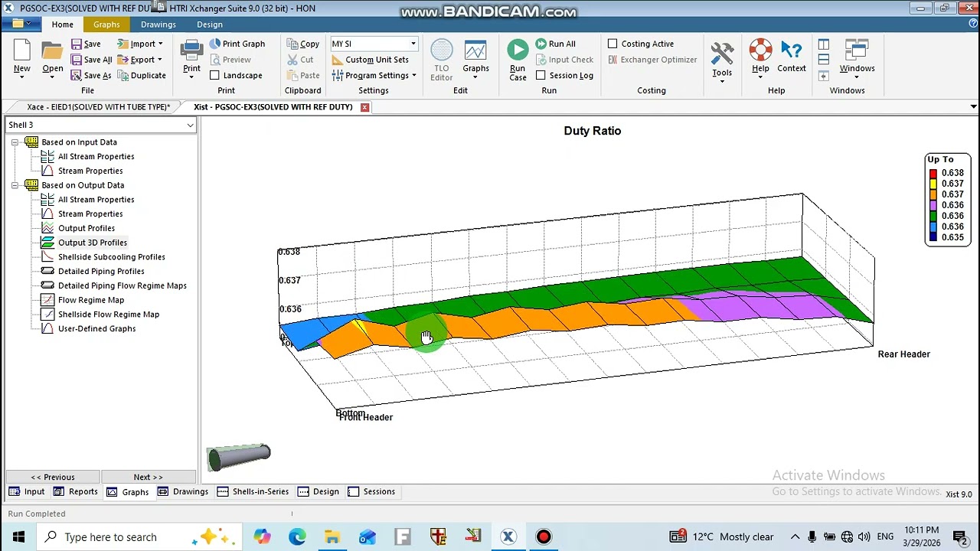Switch to the Xace EIED1 document tab
980x551 pixels.
pyautogui.click(x=98, y=107)
